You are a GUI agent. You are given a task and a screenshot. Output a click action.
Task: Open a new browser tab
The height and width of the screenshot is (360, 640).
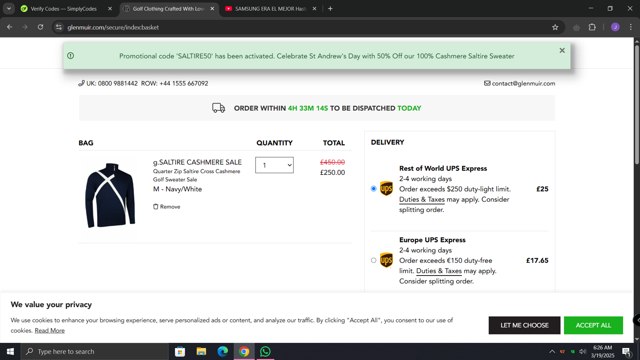(x=330, y=9)
